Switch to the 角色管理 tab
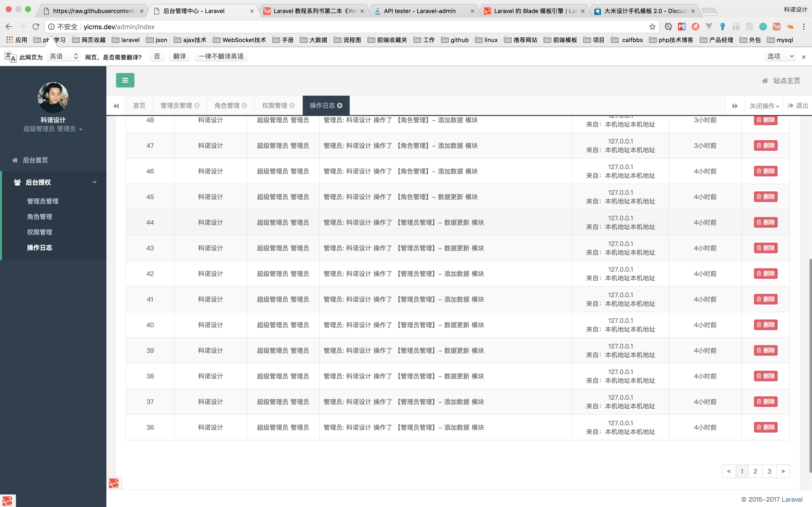Image resolution: width=812 pixels, height=507 pixels. (227, 106)
